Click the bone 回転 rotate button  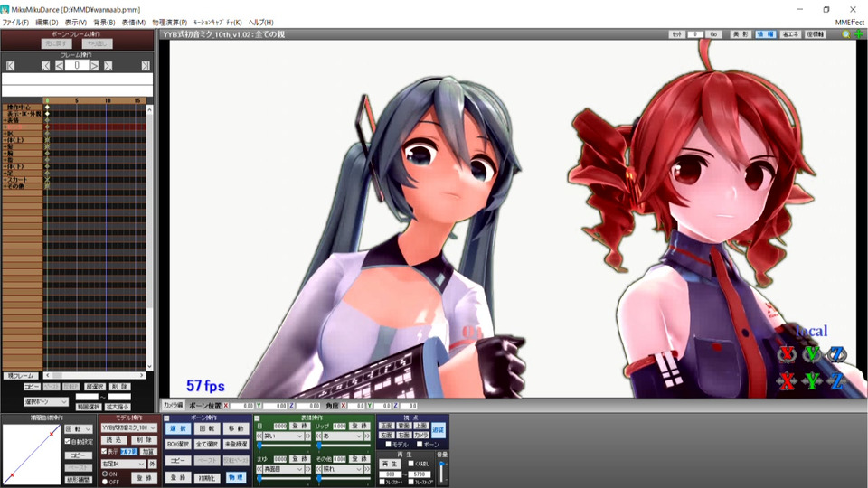(206, 428)
